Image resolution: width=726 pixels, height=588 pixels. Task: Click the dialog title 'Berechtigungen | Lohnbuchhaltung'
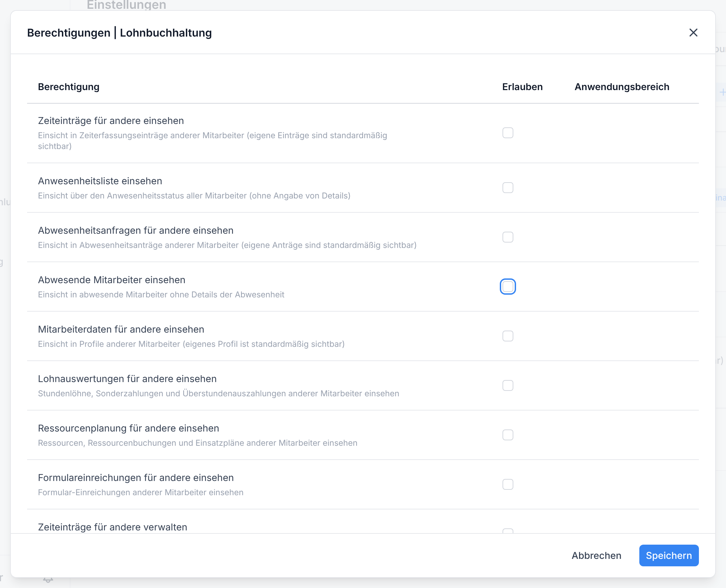[120, 33]
